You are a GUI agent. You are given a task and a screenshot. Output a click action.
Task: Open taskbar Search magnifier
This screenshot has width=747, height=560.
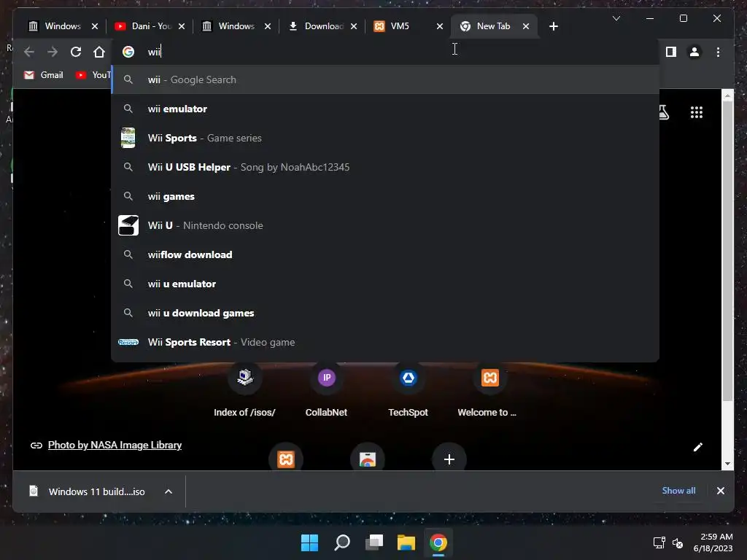(x=342, y=542)
